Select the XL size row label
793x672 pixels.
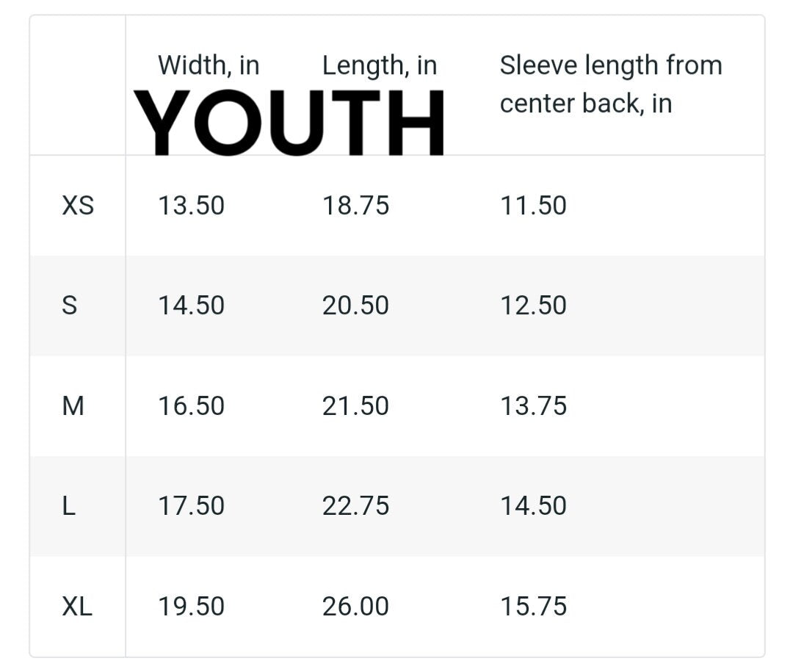click(77, 606)
